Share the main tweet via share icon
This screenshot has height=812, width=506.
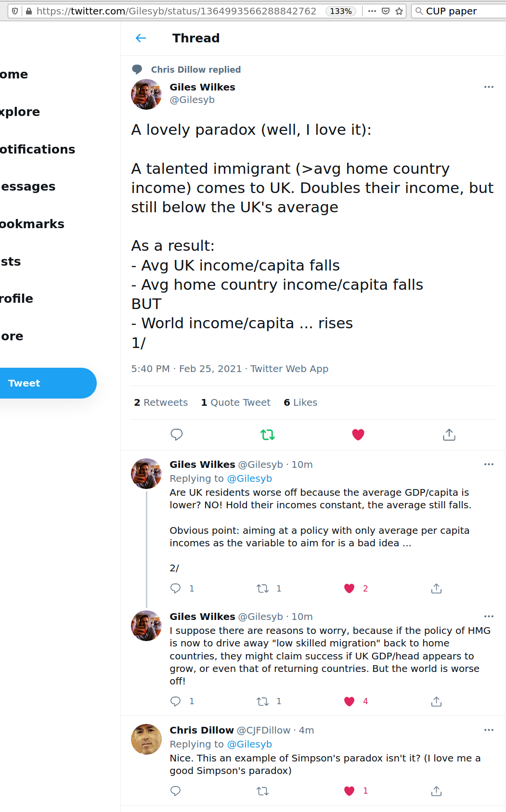coord(449,435)
